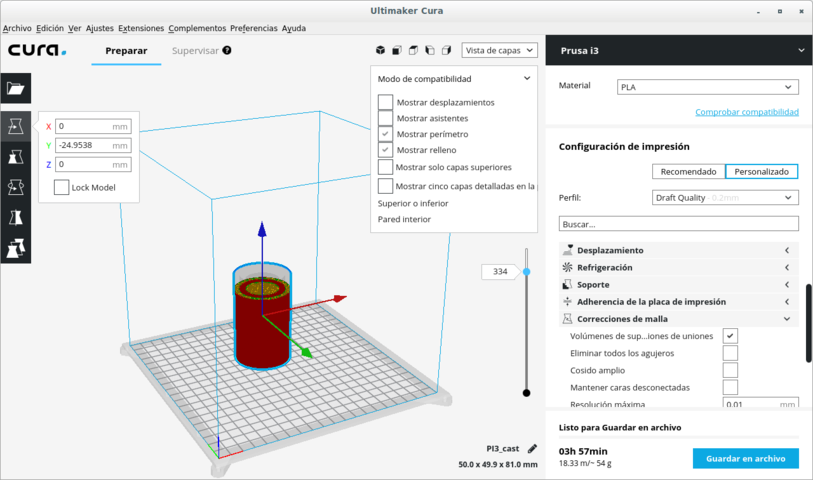This screenshot has width=813, height=480.
Task: Select the Mirror tool in left toolbar
Action: click(16, 218)
